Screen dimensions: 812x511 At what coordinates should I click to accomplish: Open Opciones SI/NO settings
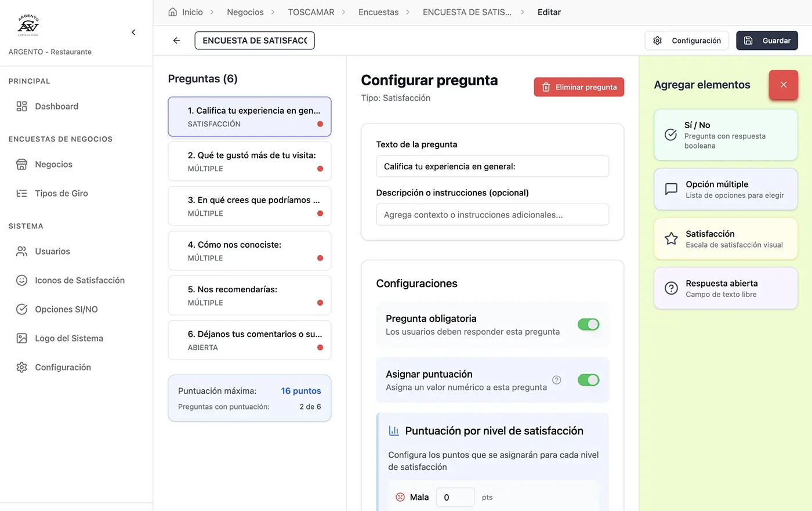21,309
